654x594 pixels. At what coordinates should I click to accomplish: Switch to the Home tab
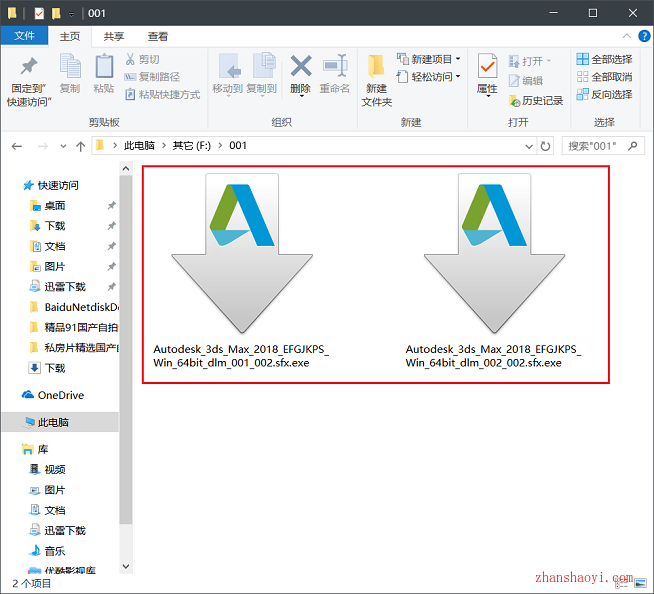click(70, 36)
